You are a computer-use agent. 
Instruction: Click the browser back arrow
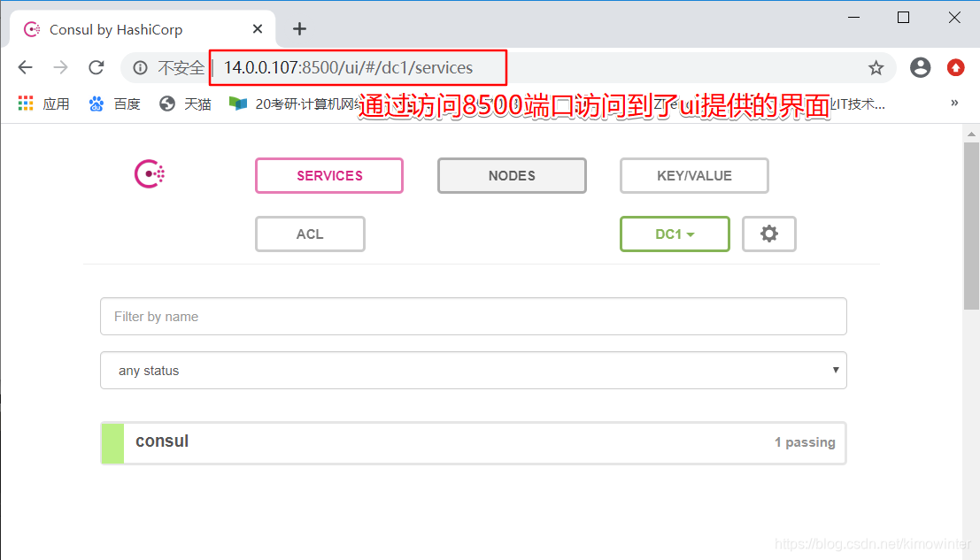point(25,67)
